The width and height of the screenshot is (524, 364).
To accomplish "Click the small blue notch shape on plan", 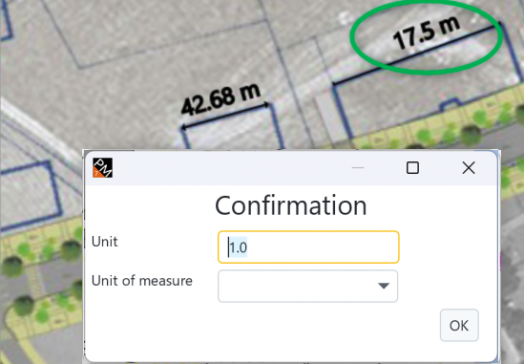I will pos(451,104).
